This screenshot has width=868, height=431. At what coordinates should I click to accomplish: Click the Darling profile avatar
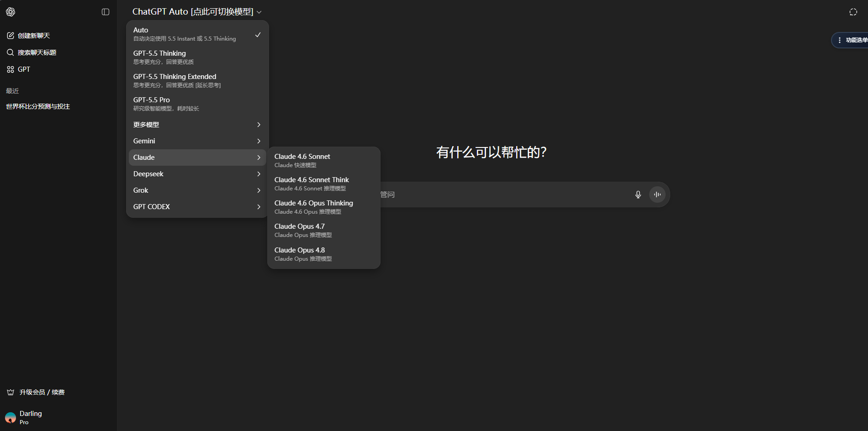tap(11, 418)
